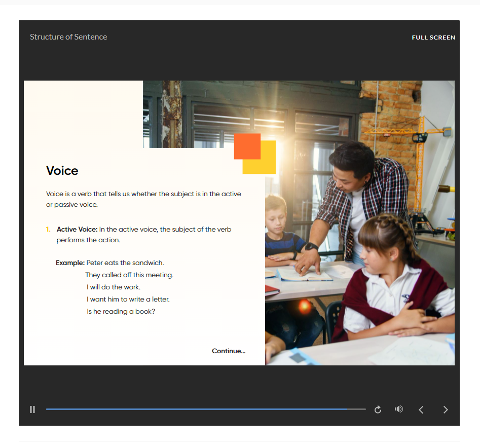Click the Voice heading
This screenshot has height=448, width=480.
point(62,170)
